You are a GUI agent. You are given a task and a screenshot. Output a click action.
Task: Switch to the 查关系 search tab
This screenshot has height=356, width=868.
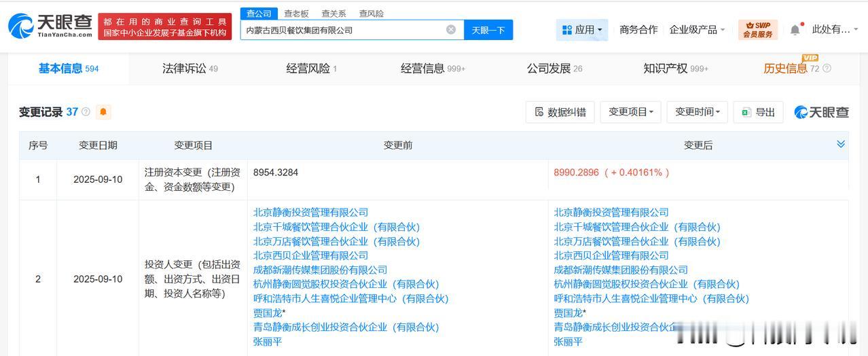pyautogui.click(x=333, y=14)
